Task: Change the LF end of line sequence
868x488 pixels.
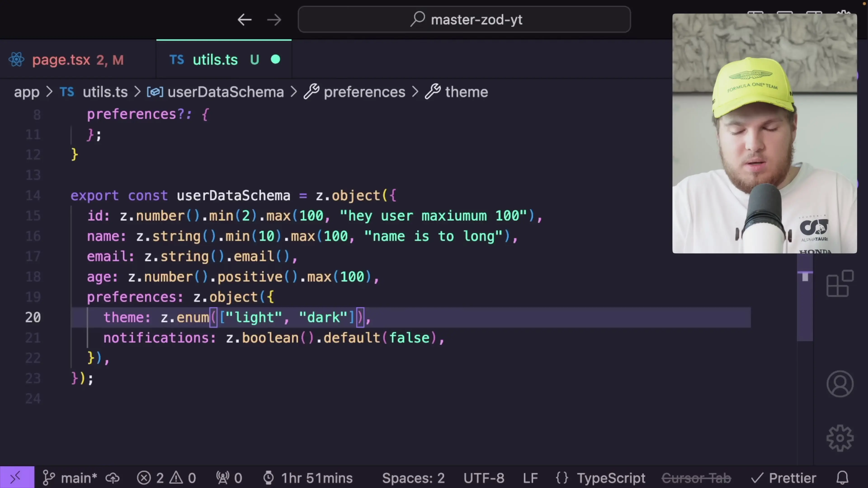Action: click(x=530, y=478)
